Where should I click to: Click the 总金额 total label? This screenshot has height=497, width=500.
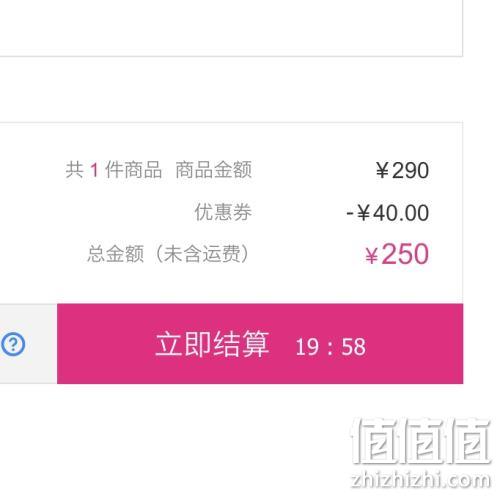pos(116,254)
